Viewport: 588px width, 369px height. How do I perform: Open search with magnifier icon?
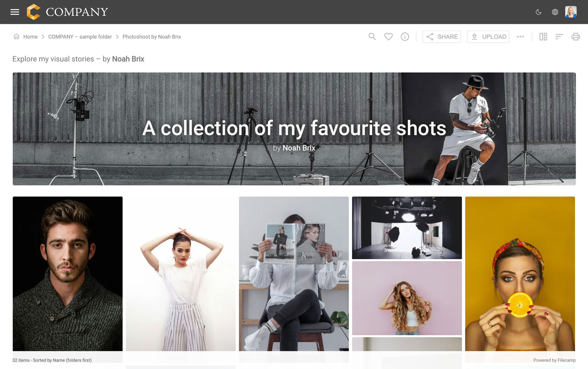[x=372, y=37]
